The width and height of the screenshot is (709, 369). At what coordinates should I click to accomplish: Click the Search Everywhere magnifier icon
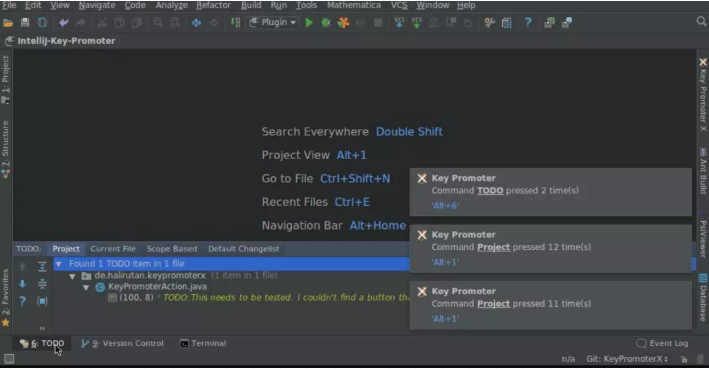[701, 22]
